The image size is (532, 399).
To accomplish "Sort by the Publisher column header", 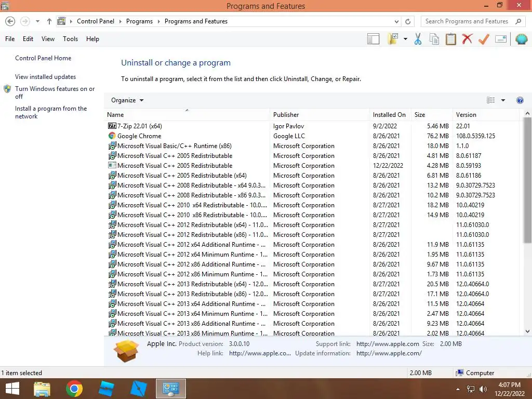I will coord(320,115).
